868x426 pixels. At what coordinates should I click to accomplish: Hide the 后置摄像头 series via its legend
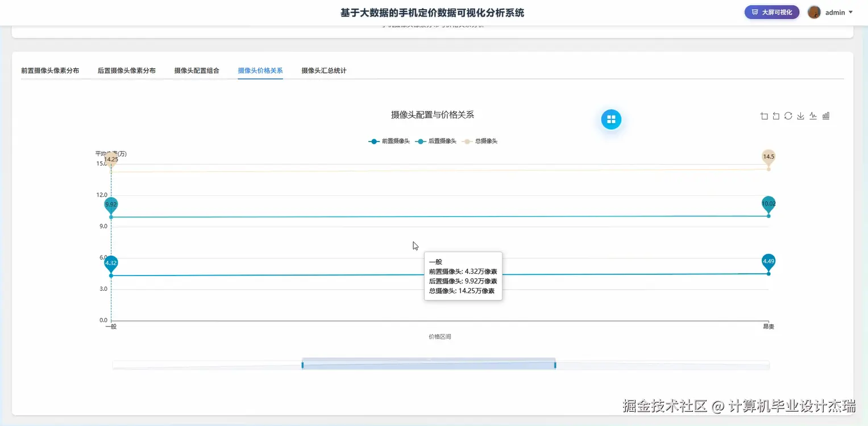[437, 141]
